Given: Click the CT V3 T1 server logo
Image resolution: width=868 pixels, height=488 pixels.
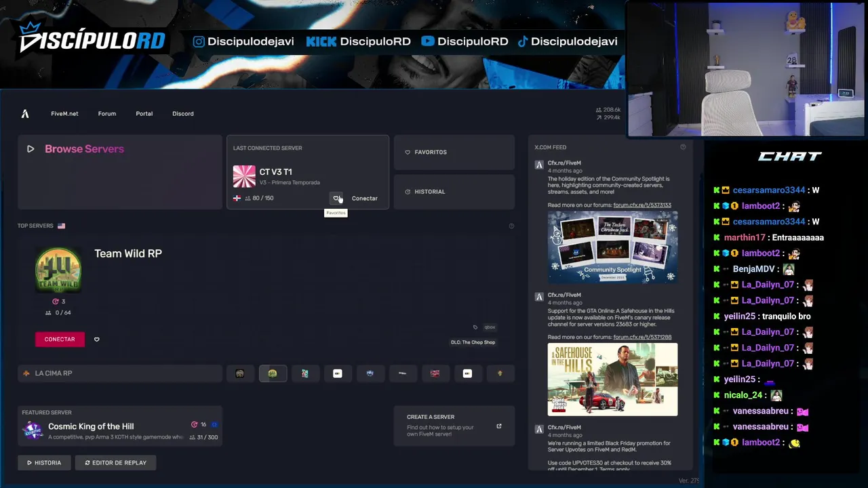Looking at the screenshot, I should [244, 176].
